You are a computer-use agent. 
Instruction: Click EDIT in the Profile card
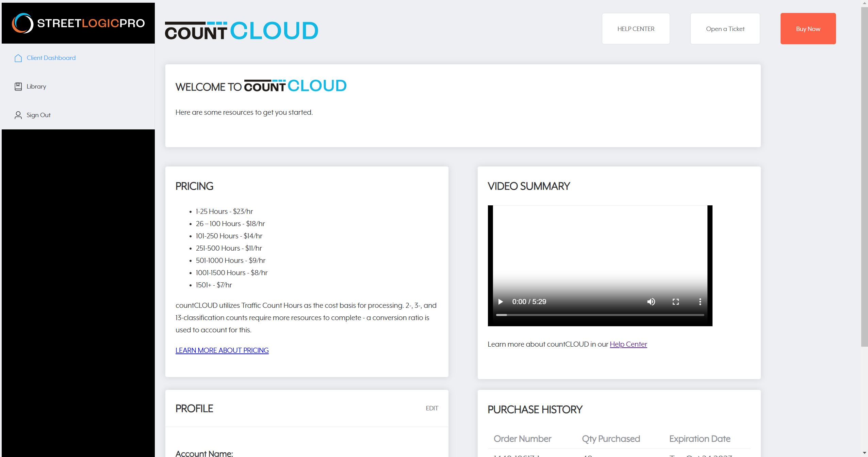432,408
